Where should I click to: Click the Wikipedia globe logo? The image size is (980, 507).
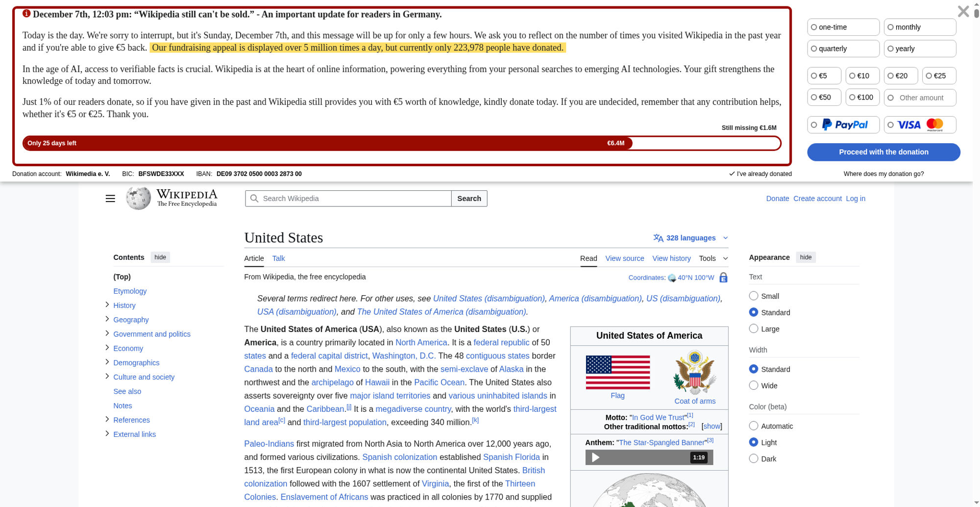coord(138,198)
